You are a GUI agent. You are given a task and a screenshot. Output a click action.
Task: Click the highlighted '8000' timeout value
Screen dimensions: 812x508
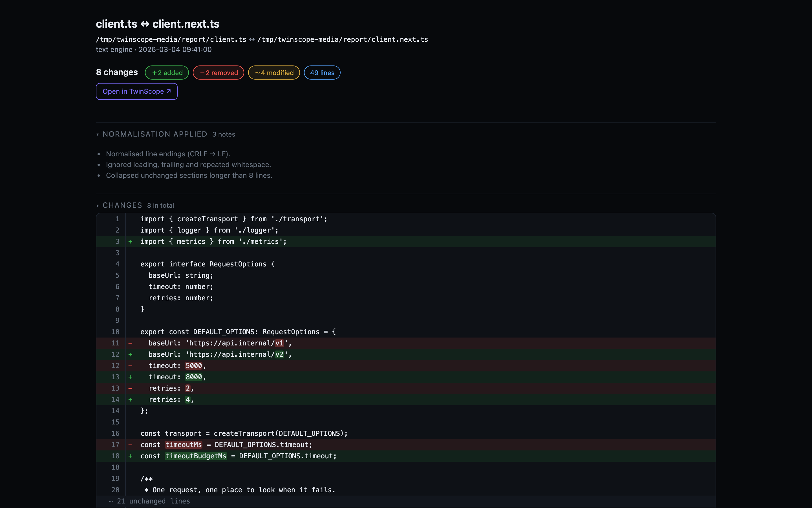pyautogui.click(x=194, y=377)
